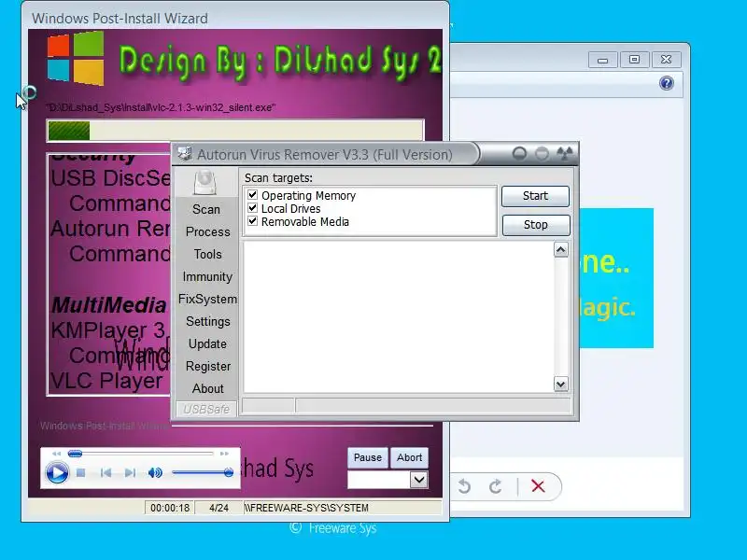Click the scroll-up arrow in scan results
Screen dimensions: 747x560
pos(561,249)
